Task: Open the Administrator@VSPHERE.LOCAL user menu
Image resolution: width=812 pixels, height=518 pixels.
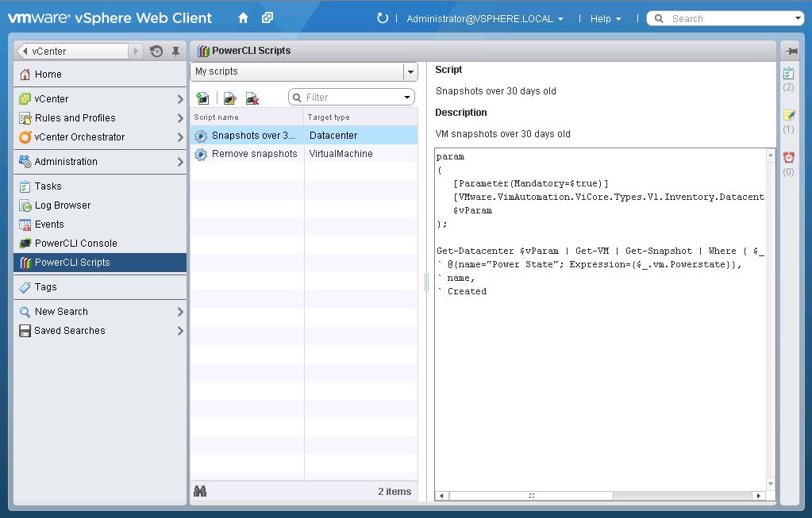Action: (x=485, y=18)
